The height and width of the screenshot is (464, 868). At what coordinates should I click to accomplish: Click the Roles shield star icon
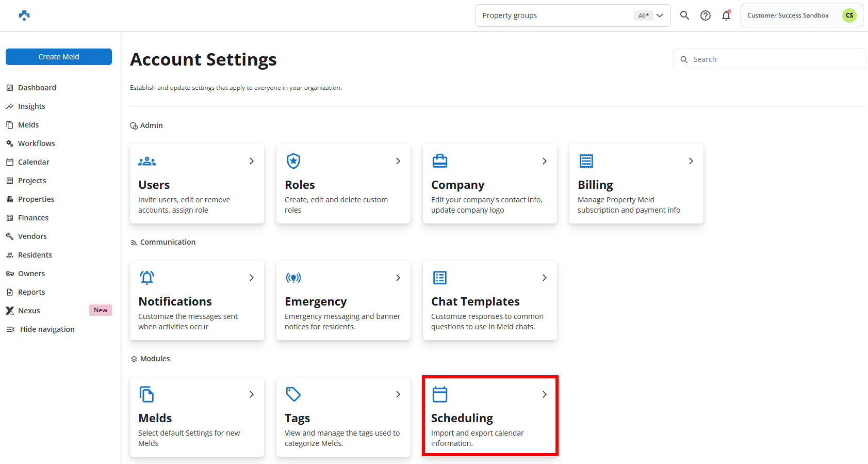tap(293, 161)
